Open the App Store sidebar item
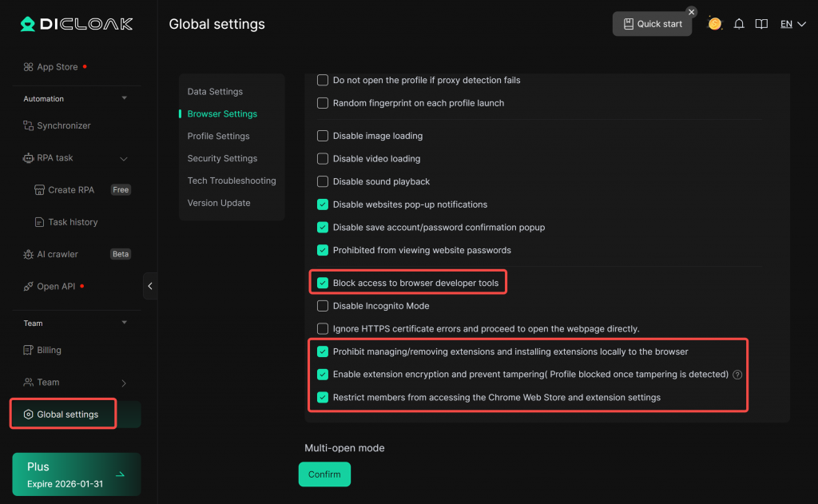Viewport: 818px width, 504px height. (57, 67)
